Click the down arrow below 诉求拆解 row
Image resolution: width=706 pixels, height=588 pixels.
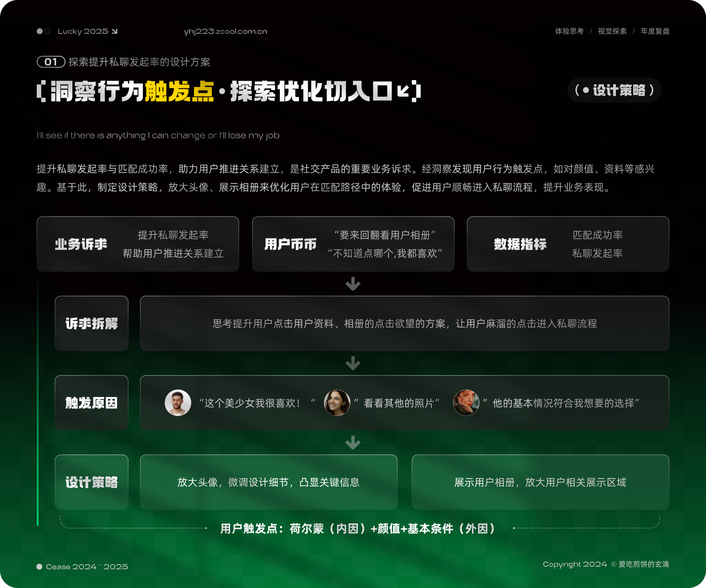[353, 363]
